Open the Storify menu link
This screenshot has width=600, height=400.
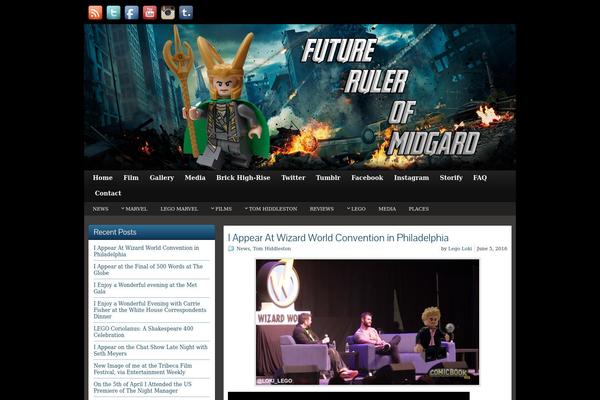coord(451,178)
